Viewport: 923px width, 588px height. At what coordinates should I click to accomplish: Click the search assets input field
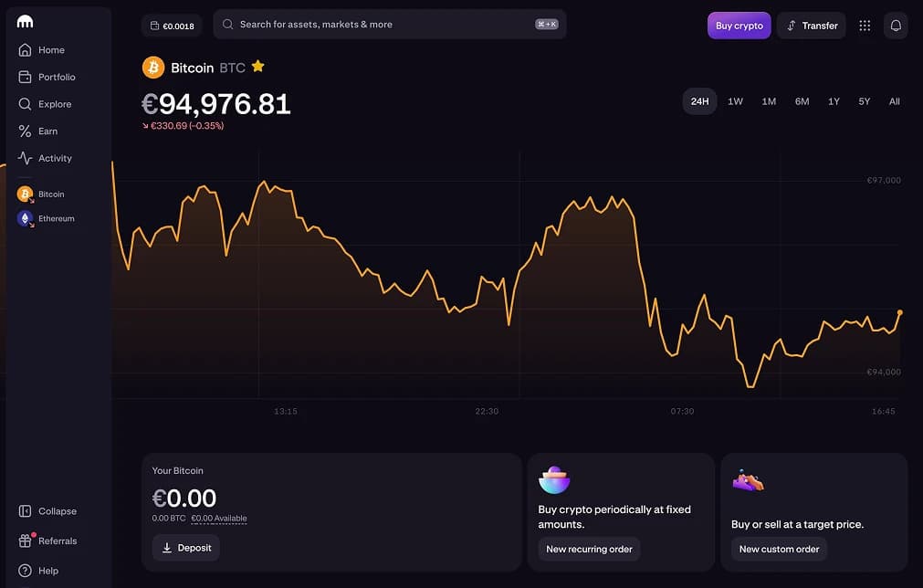click(390, 24)
